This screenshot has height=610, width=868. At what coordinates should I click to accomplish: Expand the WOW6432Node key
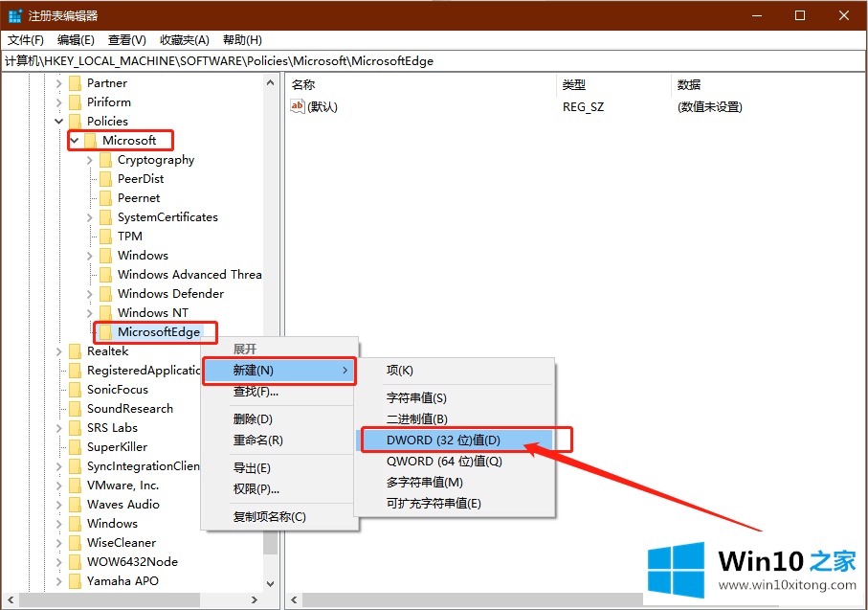[x=59, y=562]
